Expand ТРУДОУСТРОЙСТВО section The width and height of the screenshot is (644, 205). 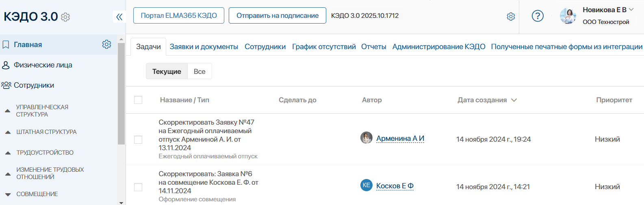pyautogui.click(x=7, y=153)
